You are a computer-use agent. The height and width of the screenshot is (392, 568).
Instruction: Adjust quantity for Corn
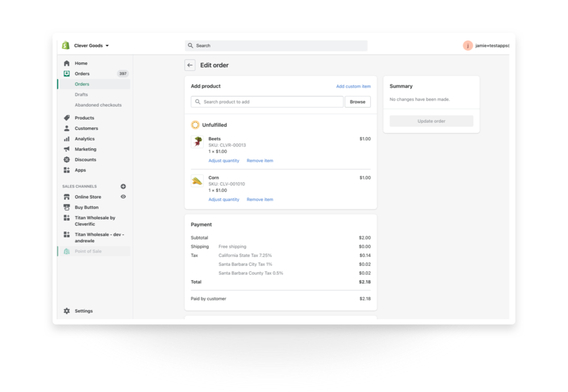click(x=223, y=199)
